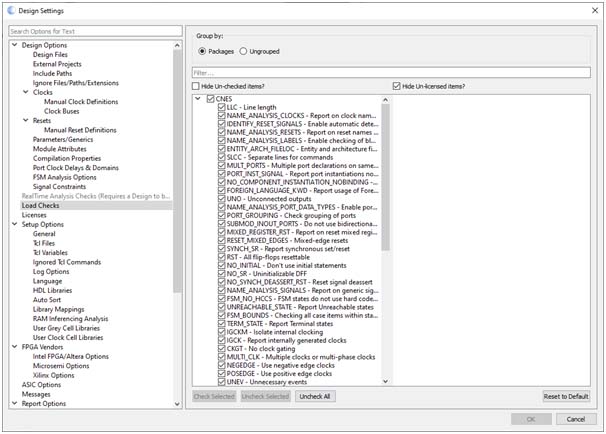Click the Design Settings app icon in title bar
The width and height of the screenshot is (606, 434).
point(10,9)
